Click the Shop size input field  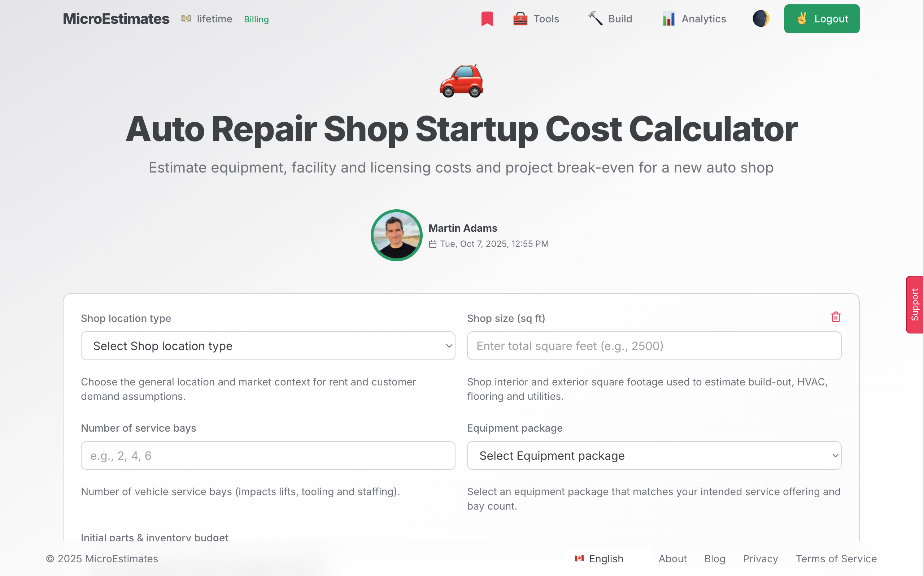(x=654, y=346)
